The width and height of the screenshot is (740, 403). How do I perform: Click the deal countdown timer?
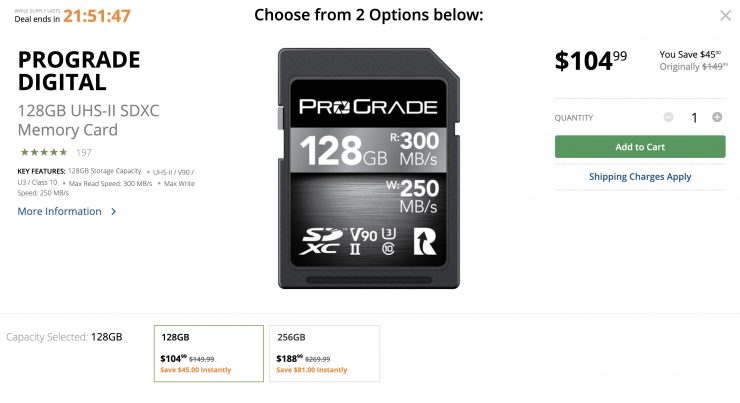(96, 16)
